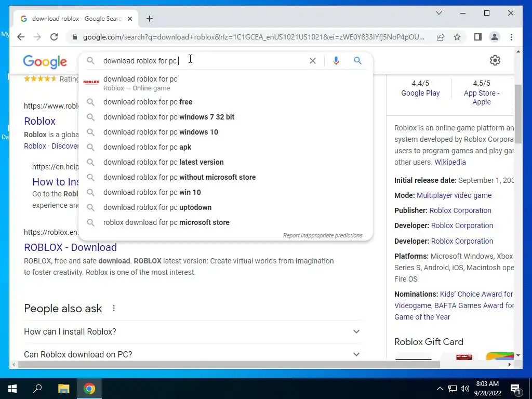Select suggestion "download roblox for pc free"

pyautogui.click(x=225, y=102)
